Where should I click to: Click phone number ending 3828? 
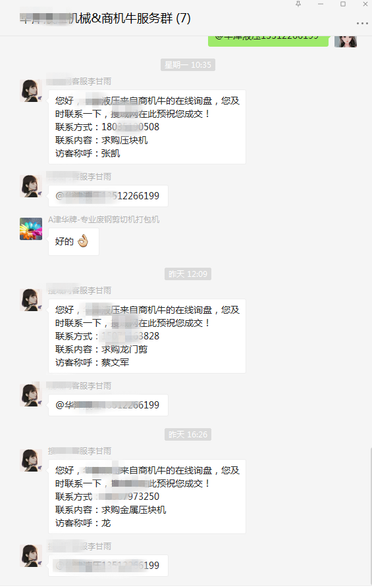pos(130,336)
